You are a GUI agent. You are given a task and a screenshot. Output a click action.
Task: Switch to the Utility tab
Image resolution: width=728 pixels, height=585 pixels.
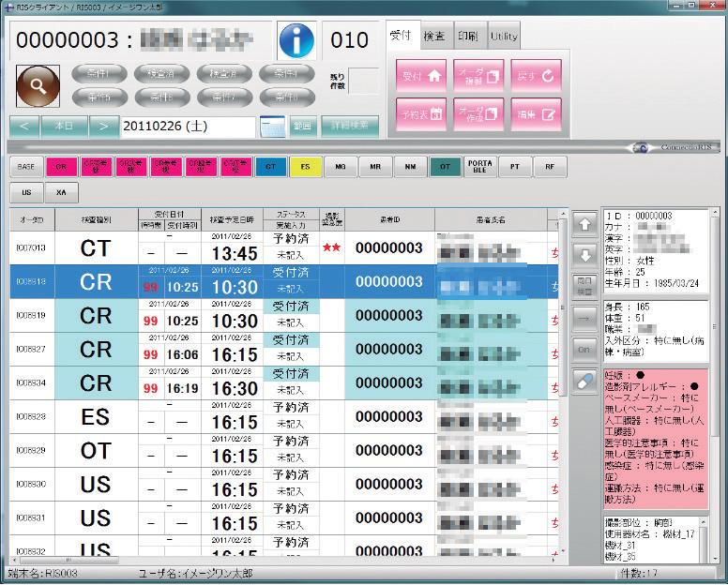tap(503, 36)
